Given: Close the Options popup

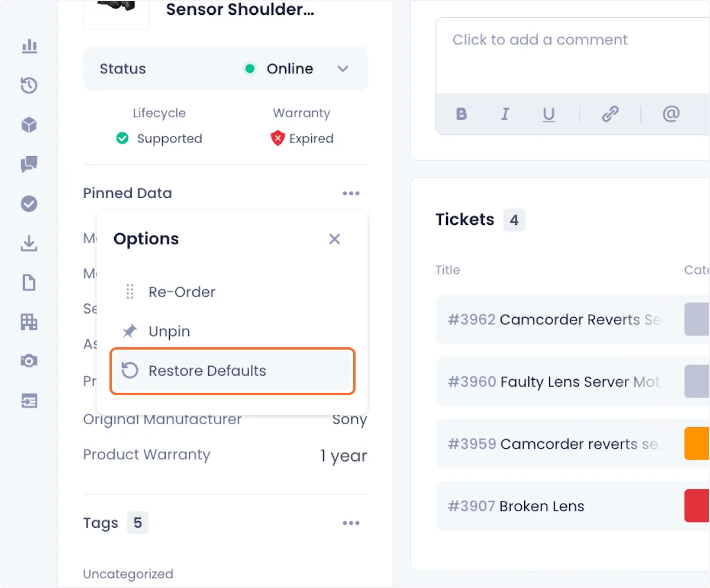Looking at the screenshot, I should click(x=334, y=239).
